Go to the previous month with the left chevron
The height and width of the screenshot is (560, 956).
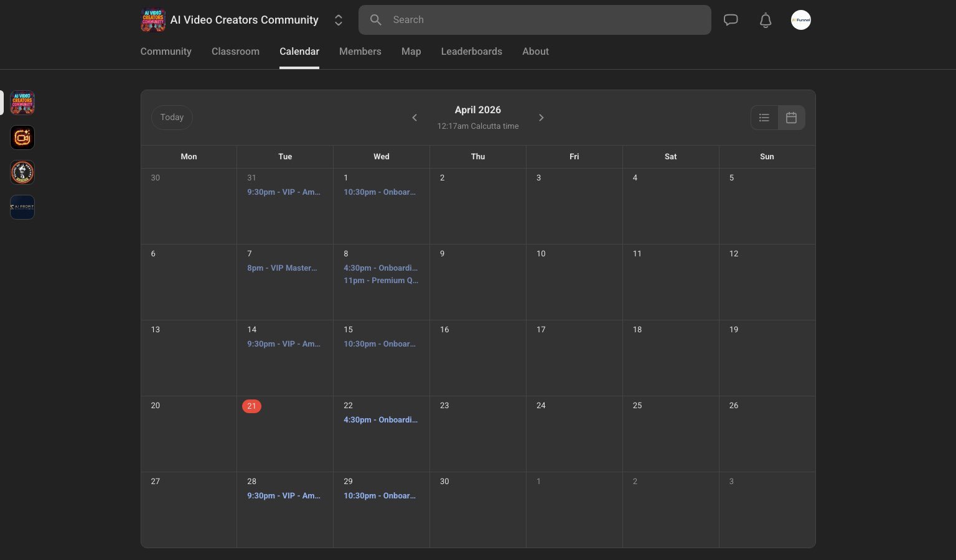click(x=415, y=118)
